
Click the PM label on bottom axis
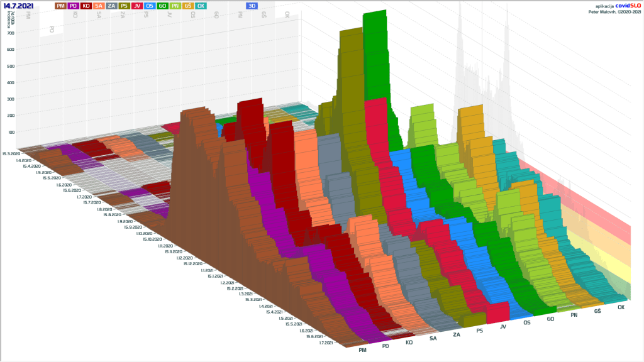362,349
